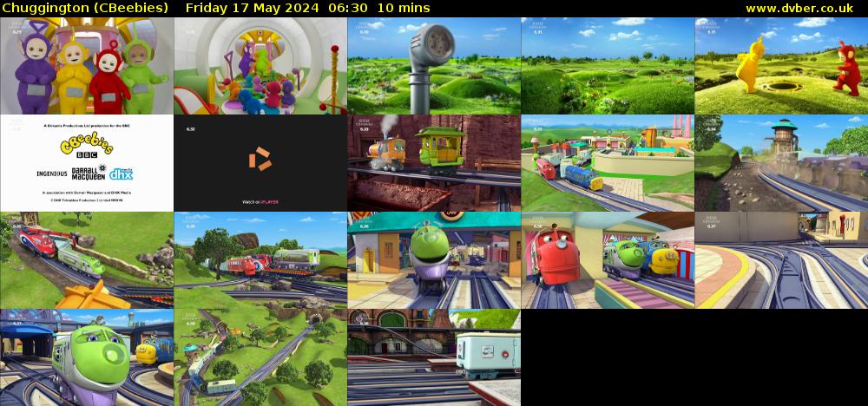Select thumbnail of green Koko at station front
The image size is (868, 406).
click(x=434, y=260)
